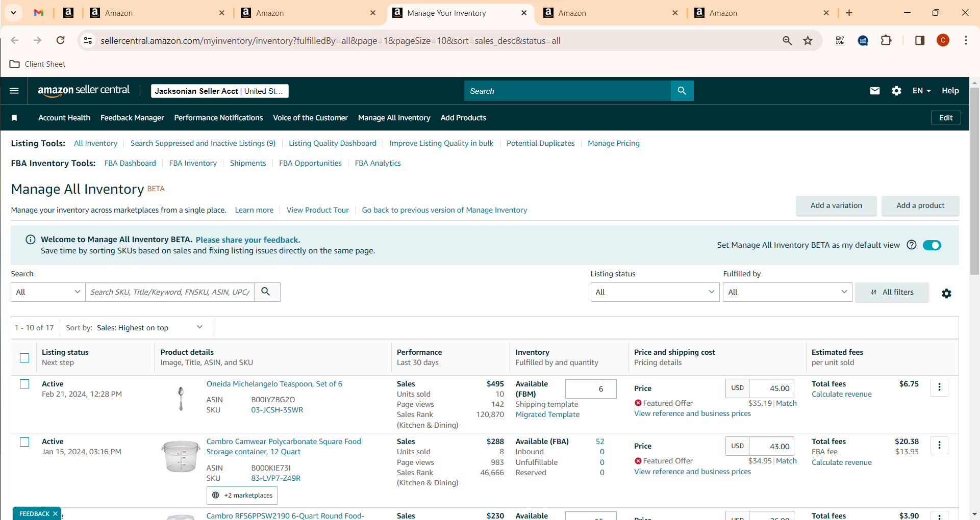Open the Cambro food container product thumbnail
Viewport: 980px width, 520px height.
181,456
